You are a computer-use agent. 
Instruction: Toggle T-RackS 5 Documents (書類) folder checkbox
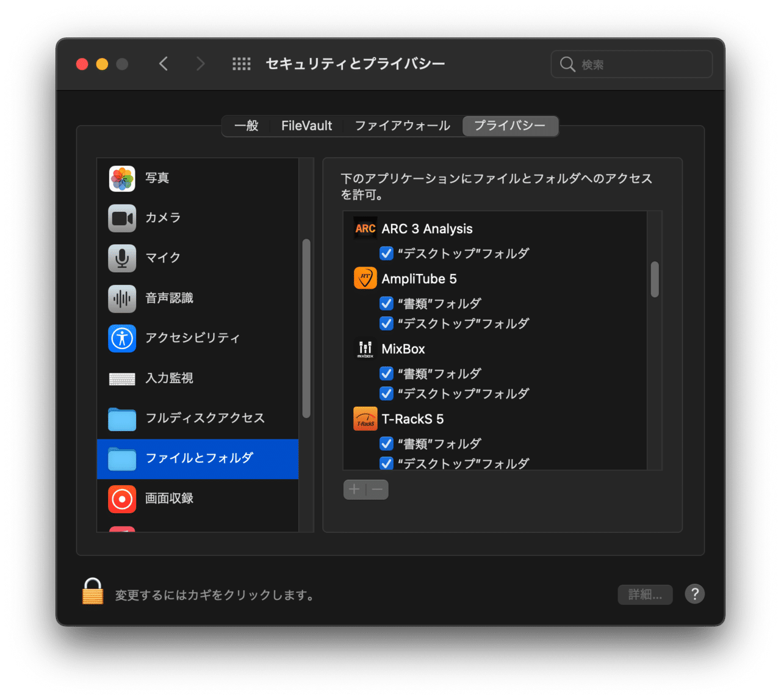pos(386,444)
